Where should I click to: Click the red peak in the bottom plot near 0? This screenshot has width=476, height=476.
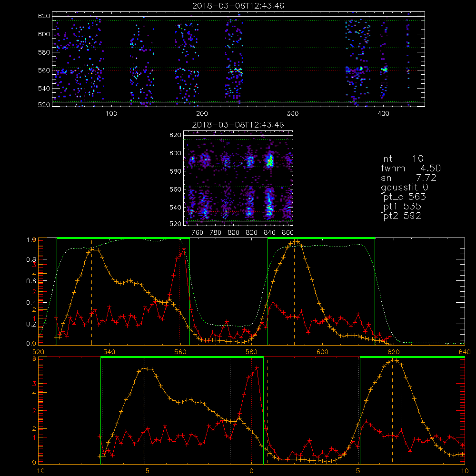pyautogui.click(x=257, y=367)
